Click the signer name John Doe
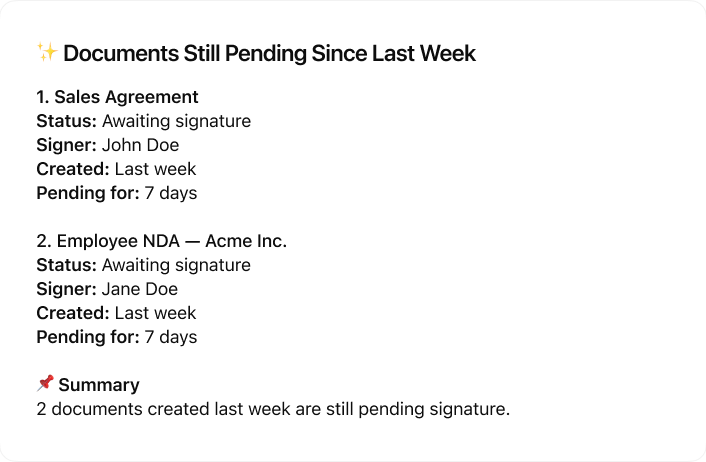The height and width of the screenshot is (462, 706). [141, 145]
